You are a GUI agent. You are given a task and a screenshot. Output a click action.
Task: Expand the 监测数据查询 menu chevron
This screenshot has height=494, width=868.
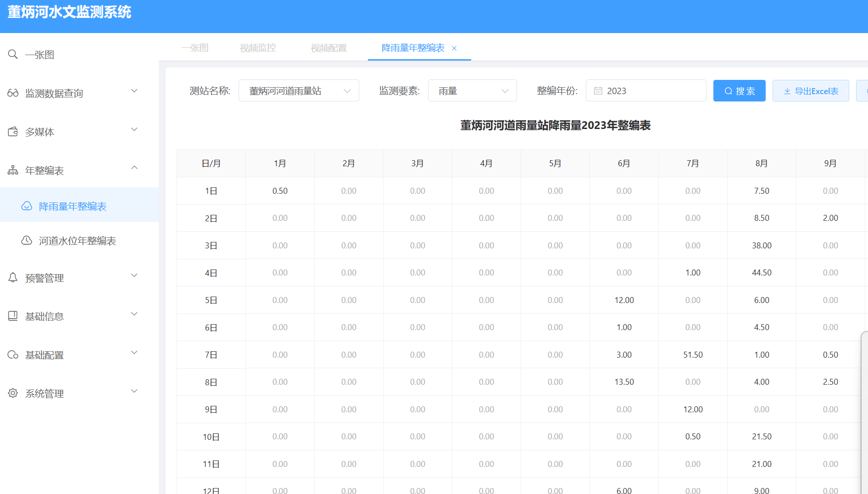pos(134,91)
